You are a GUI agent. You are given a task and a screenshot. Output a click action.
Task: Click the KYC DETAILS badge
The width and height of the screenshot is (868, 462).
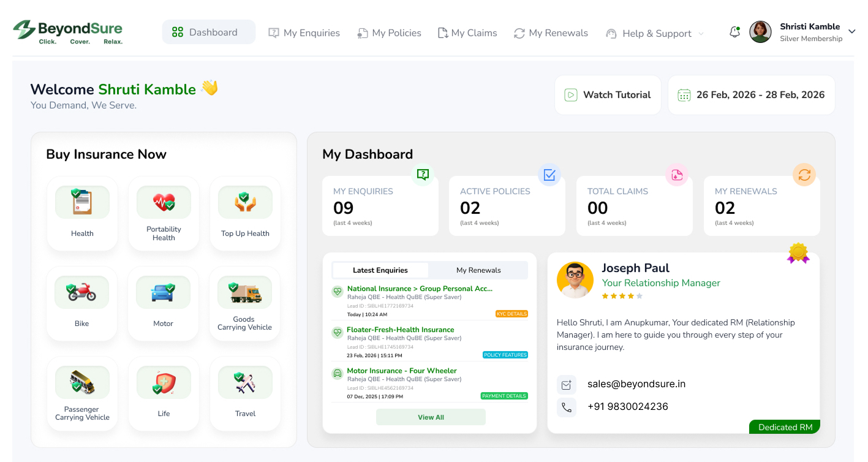click(x=511, y=314)
